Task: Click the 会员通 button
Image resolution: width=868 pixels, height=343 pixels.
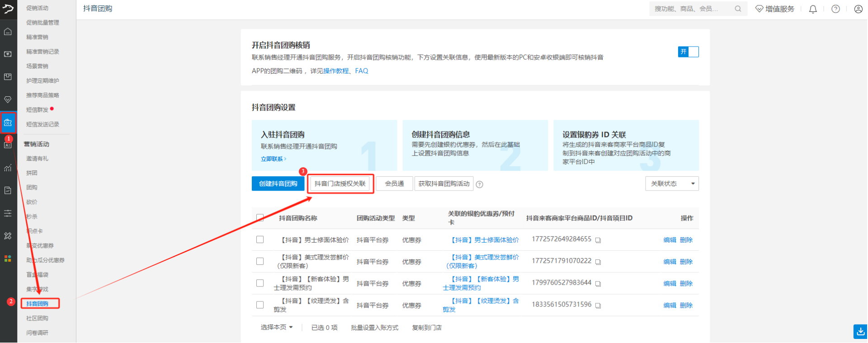Action: (394, 183)
